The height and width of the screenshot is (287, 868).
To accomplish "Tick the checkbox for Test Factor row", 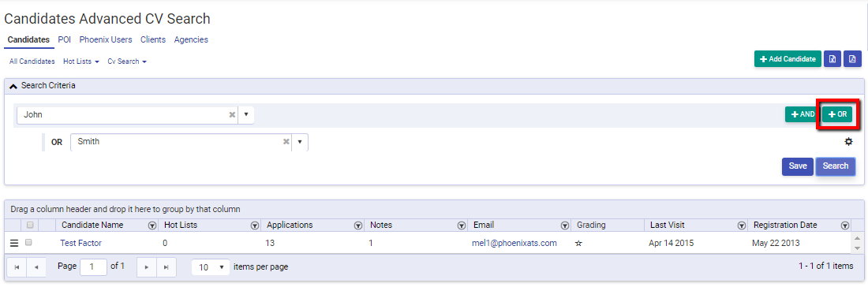I will pos(28,242).
